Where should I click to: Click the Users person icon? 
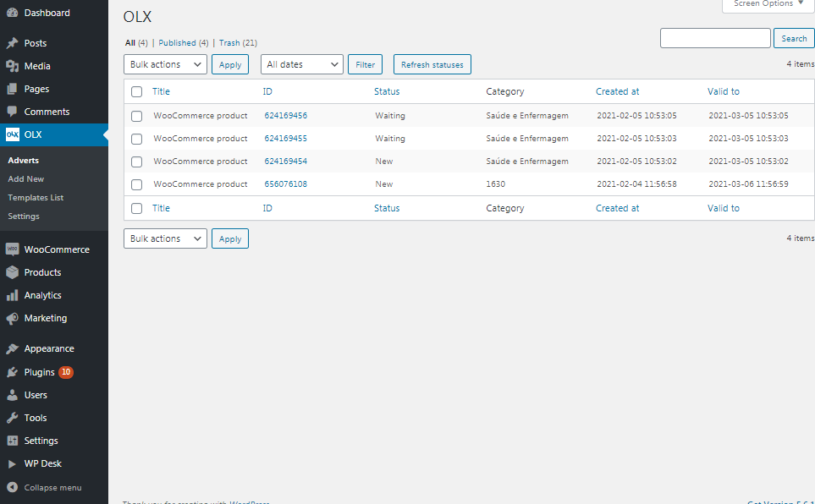tap(12, 395)
